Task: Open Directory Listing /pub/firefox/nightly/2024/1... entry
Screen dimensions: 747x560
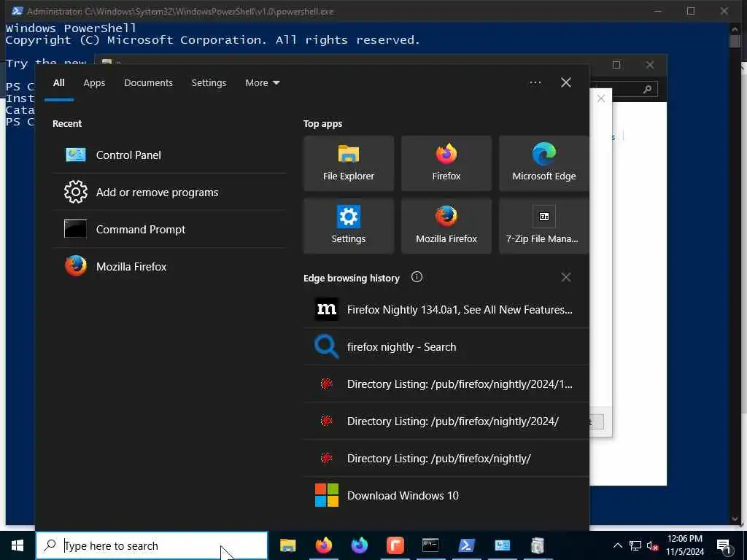Action: tap(446, 384)
